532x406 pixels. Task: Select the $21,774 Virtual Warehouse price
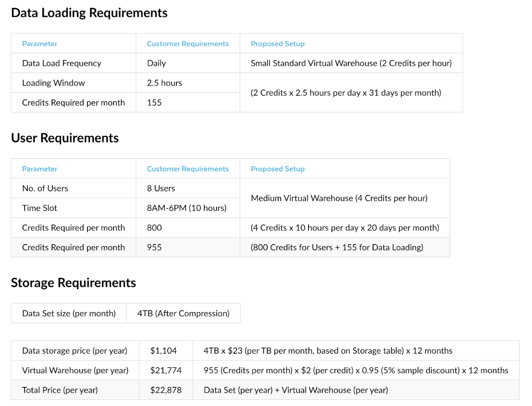166,370
